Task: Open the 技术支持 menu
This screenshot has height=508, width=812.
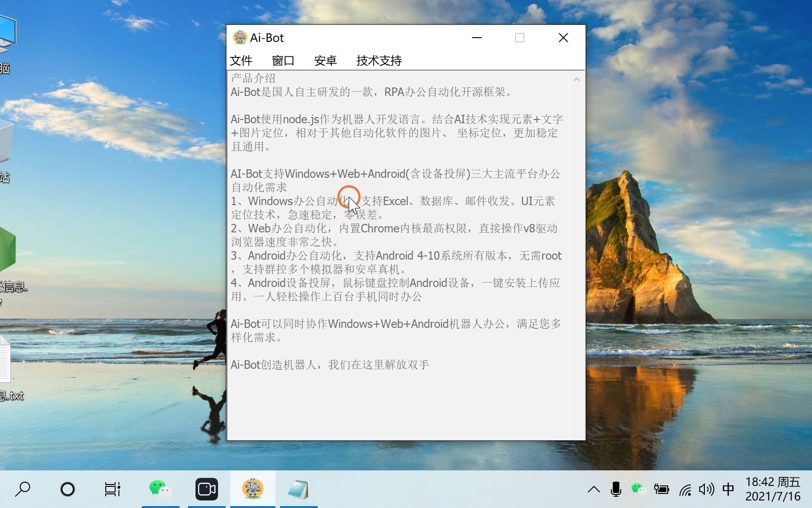Action: click(379, 61)
